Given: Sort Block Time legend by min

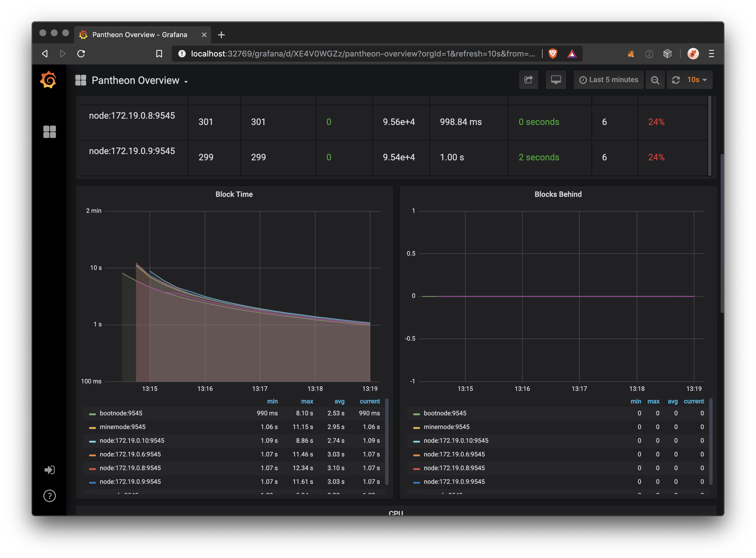Looking at the screenshot, I should (272, 401).
